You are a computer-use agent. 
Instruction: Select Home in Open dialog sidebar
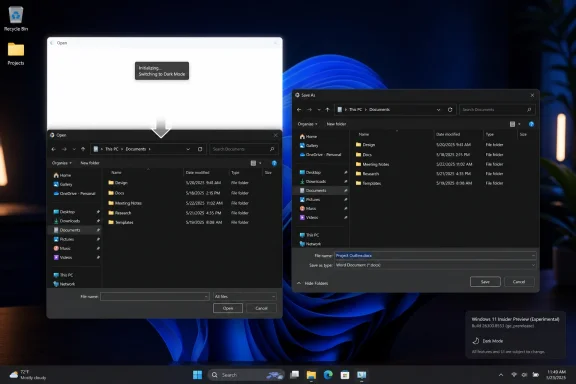tap(62, 175)
